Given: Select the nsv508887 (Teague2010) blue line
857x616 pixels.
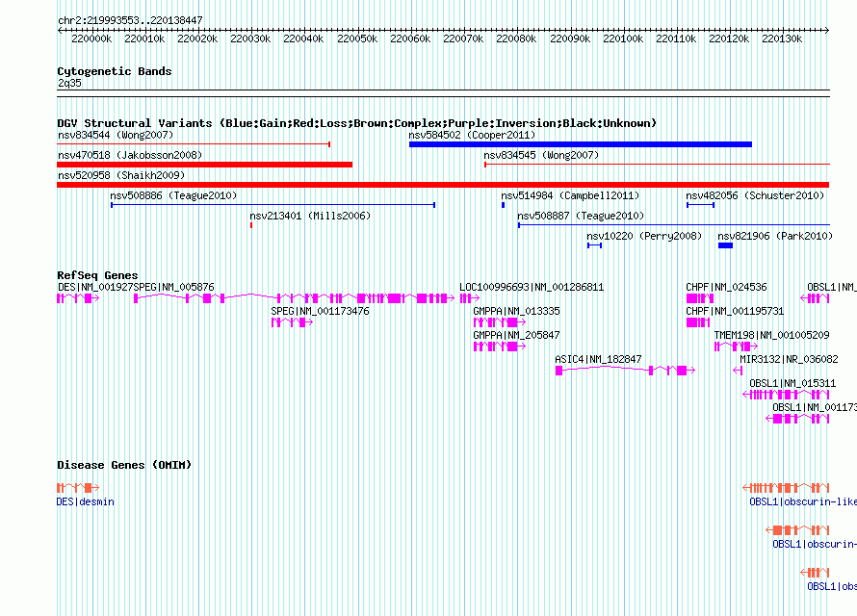Looking at the screenshot, I should pos(674,225).
